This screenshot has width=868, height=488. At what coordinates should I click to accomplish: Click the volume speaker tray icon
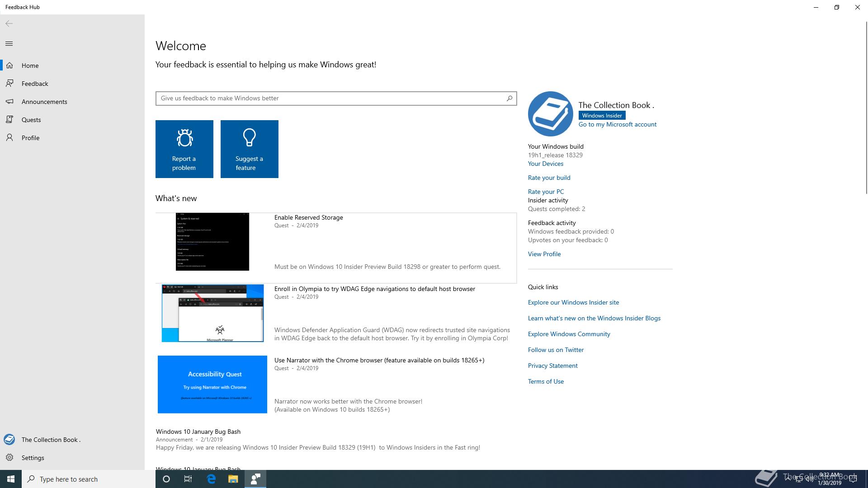point(809,479)
